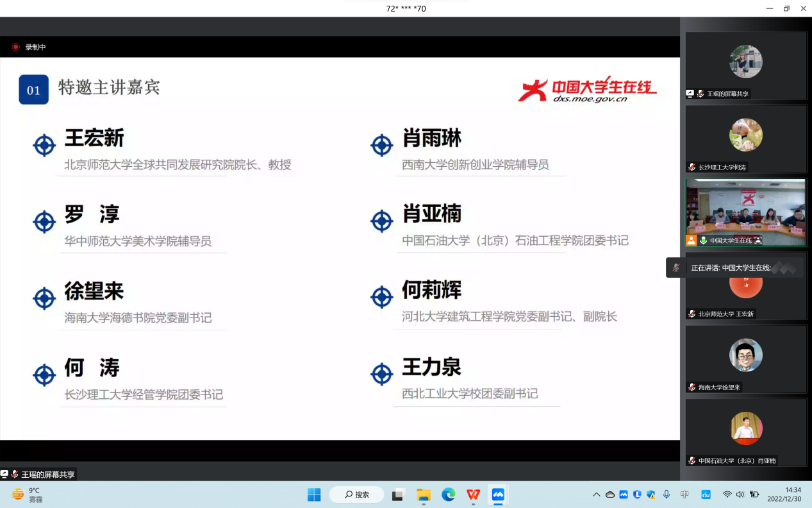Launch Microsoft Edge from the taskbar
Viewport: 812px width, 508px height.
(x=448, y=495)
